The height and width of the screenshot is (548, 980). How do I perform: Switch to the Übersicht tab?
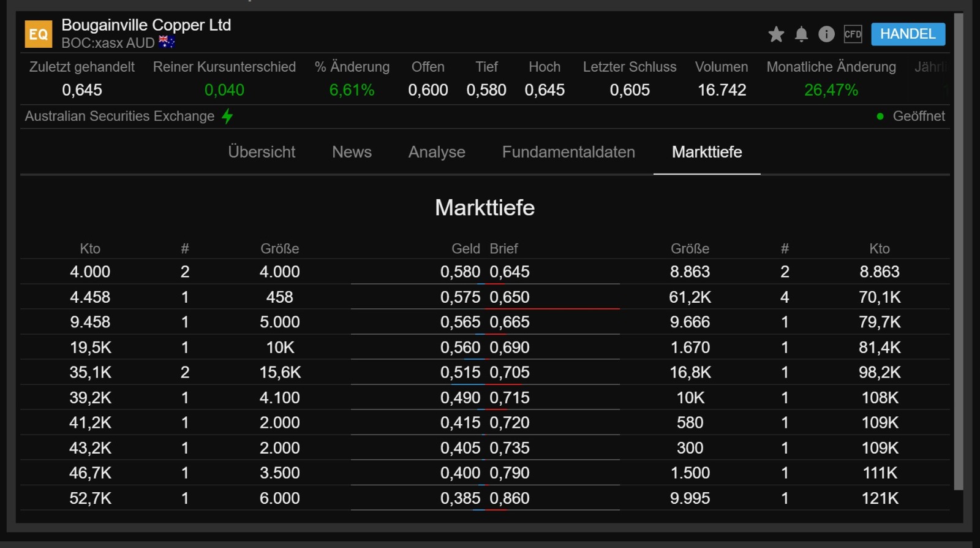pyautogui.click(x=262, y=152)
